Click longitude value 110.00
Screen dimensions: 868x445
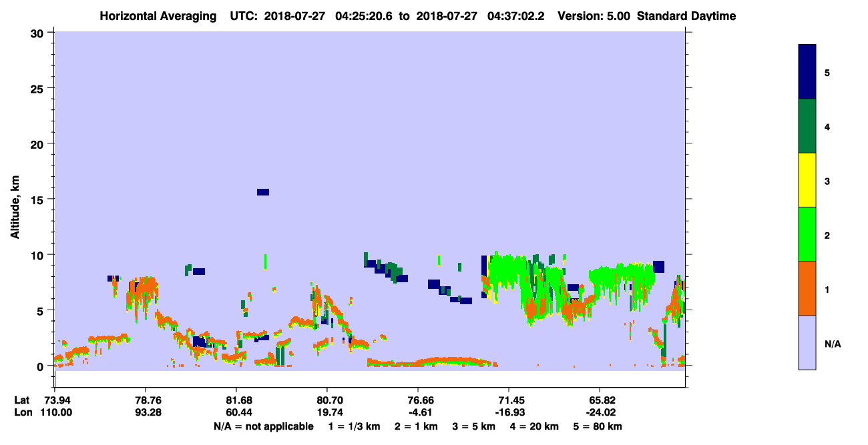57,412
